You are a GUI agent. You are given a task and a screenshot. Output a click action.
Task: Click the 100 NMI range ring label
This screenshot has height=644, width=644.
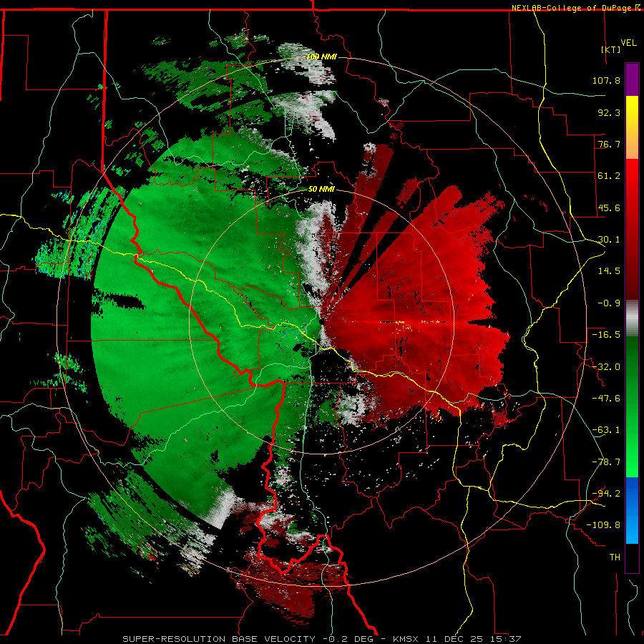pos(321,57)
